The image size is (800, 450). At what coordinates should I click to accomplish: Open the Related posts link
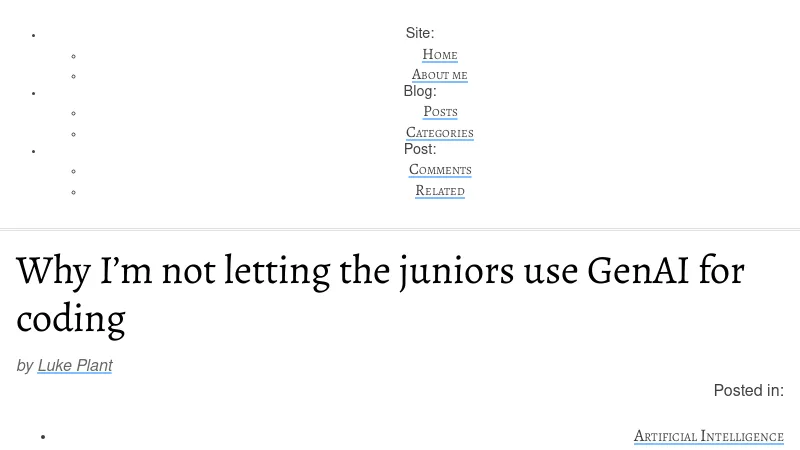point(440,191)
